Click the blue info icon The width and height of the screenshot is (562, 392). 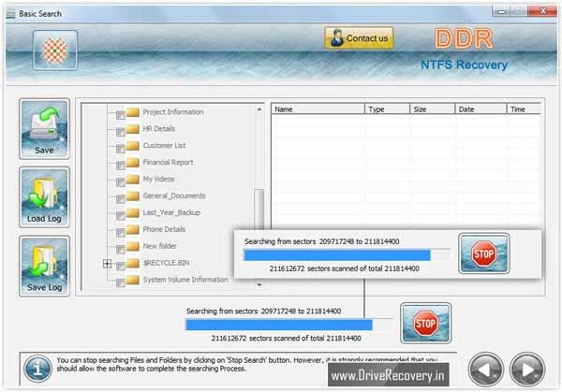[37, 369]
